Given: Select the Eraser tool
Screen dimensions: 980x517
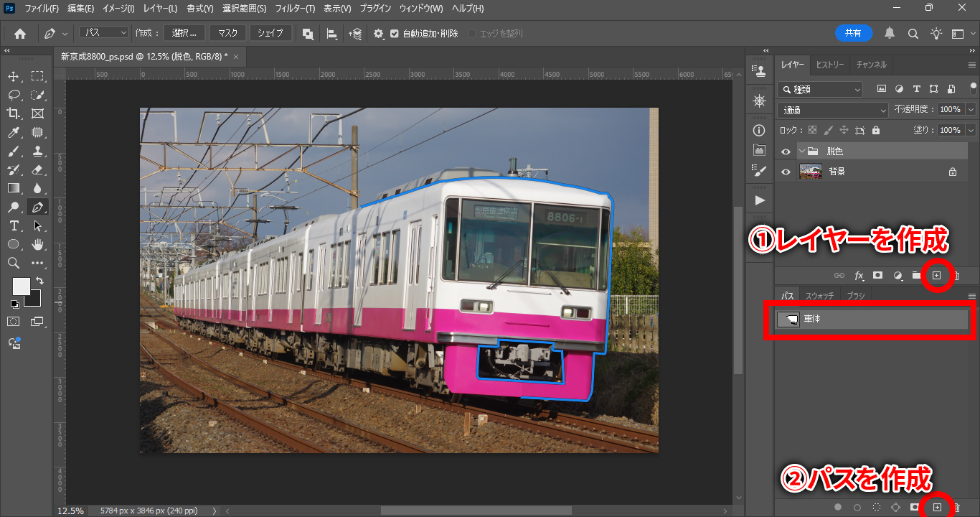Looking at the screenshot, I should point(38,169).
